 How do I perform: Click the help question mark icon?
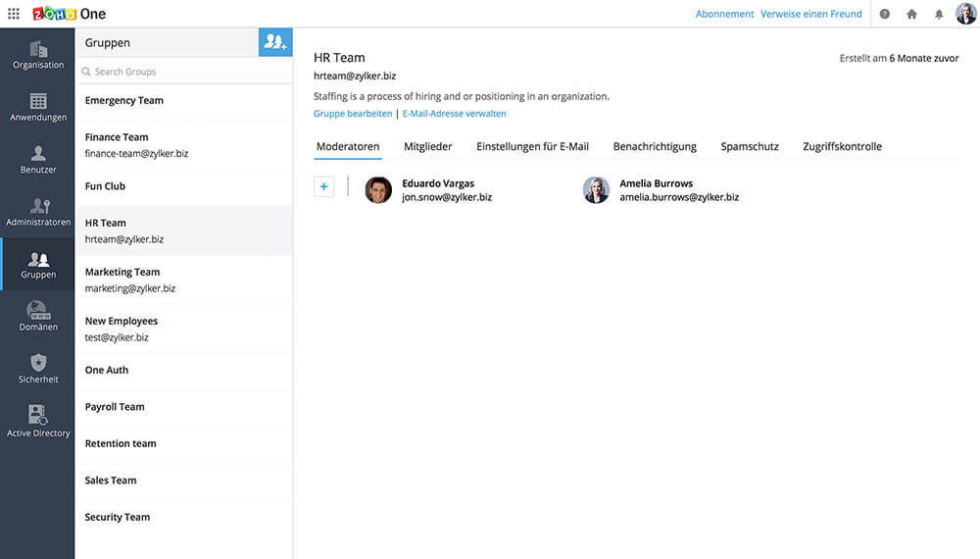tap(885, 14)
